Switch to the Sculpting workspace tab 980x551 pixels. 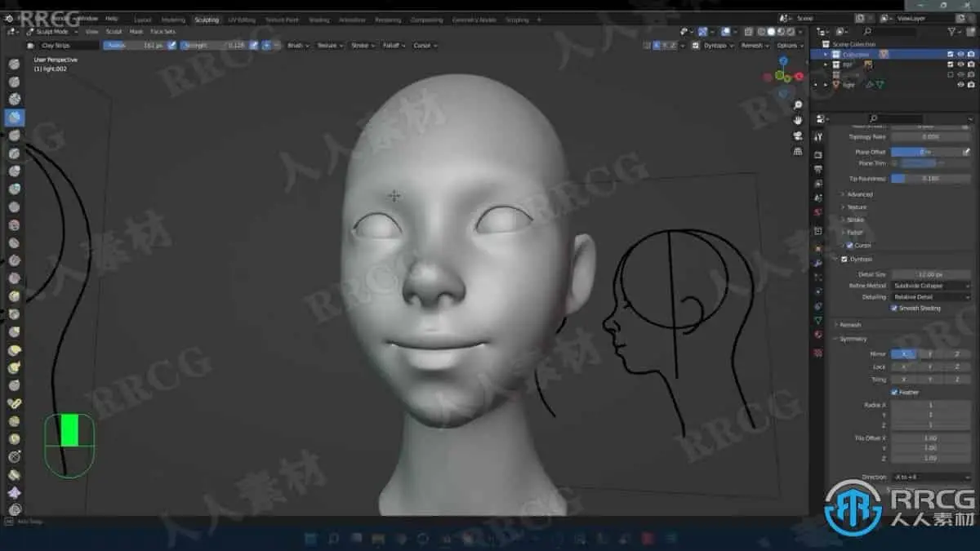(x=207, y=19)
